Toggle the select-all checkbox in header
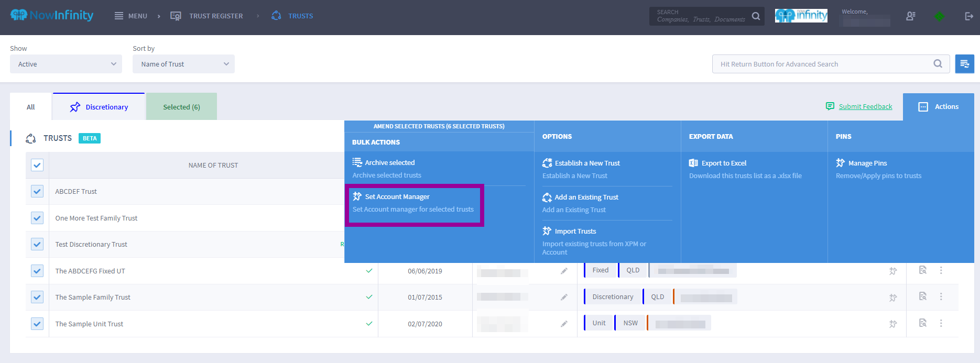The width and height of the screenshot is (980, 363). 37,165
